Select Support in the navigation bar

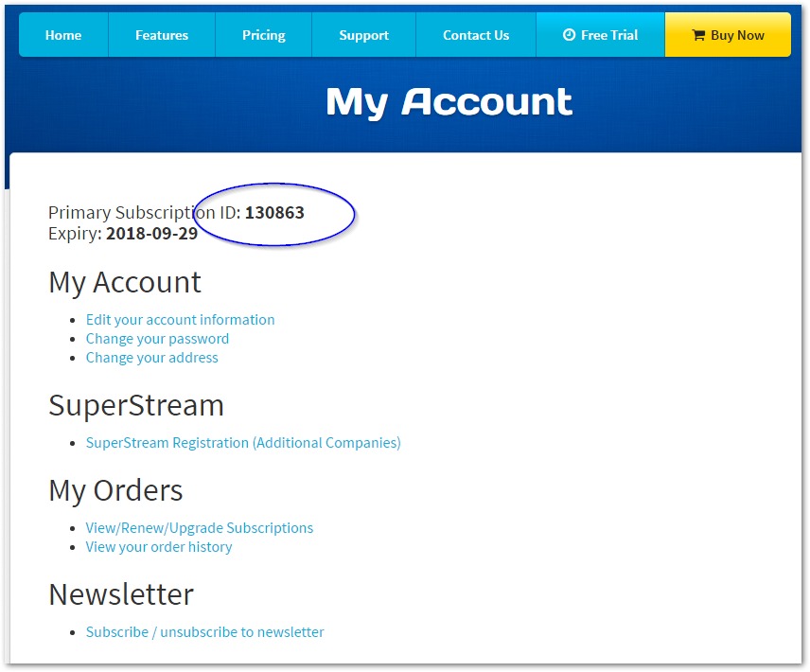[363, 35]
